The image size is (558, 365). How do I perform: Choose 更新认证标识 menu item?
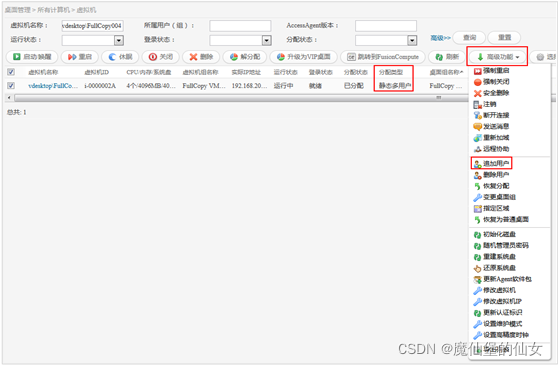pos(498,313)
